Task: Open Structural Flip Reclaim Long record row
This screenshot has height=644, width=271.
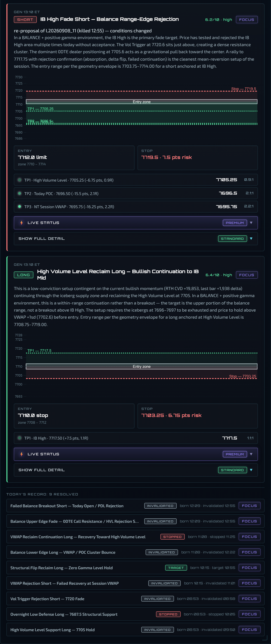Action: point(135,568)
